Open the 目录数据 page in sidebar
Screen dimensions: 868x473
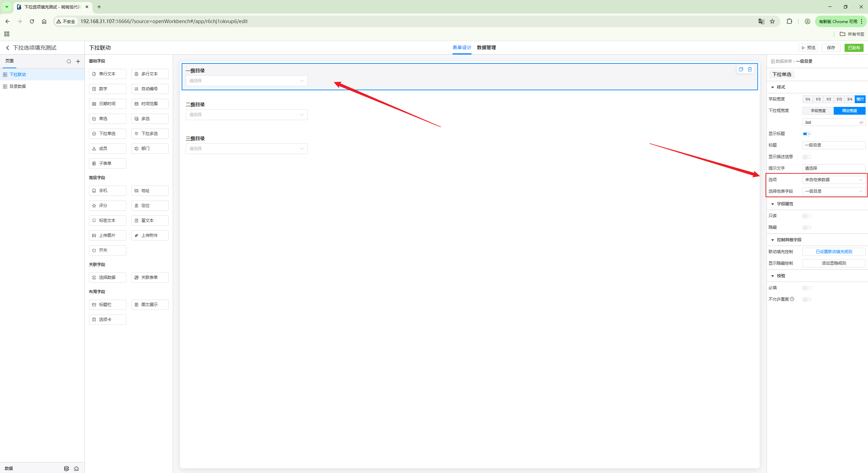(x=18, y=87)
